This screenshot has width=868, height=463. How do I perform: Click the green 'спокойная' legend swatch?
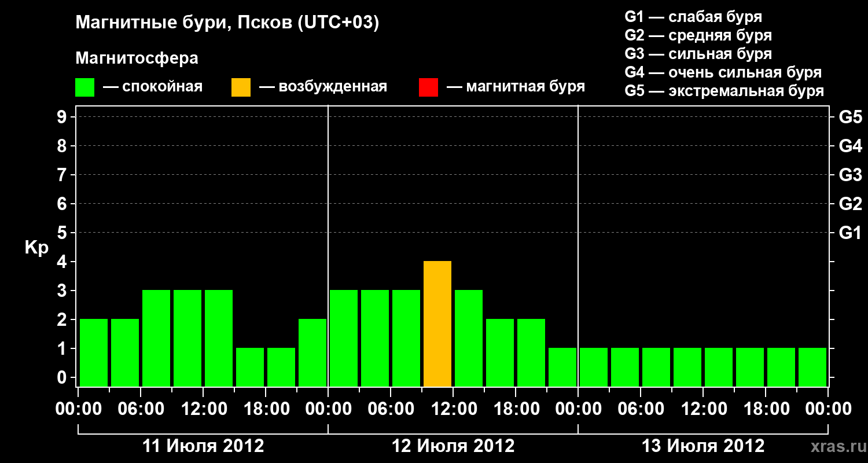tap(85, 87)
